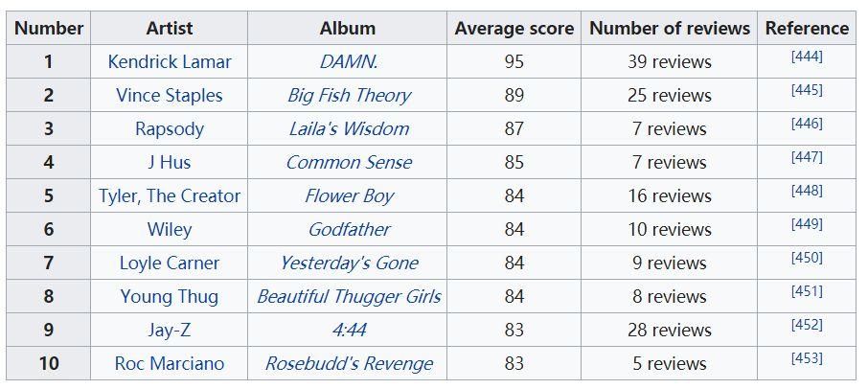
Task: Visit the J Hus artist page
Action: click(170, 162)
